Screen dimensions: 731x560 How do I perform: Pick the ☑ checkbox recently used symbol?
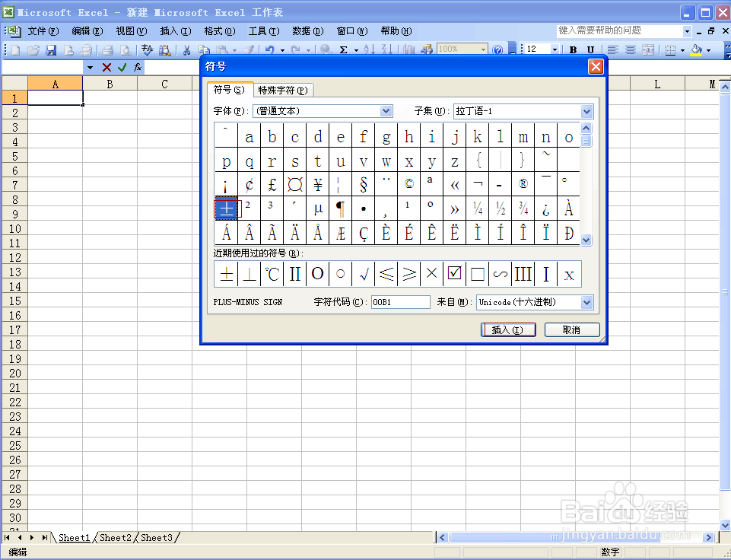[455, 274]
